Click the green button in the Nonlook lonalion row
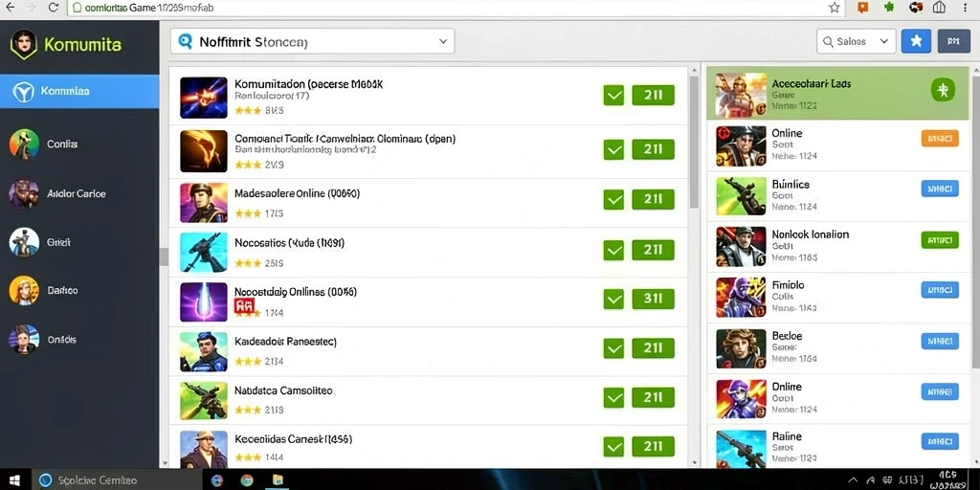 (940, 239)
